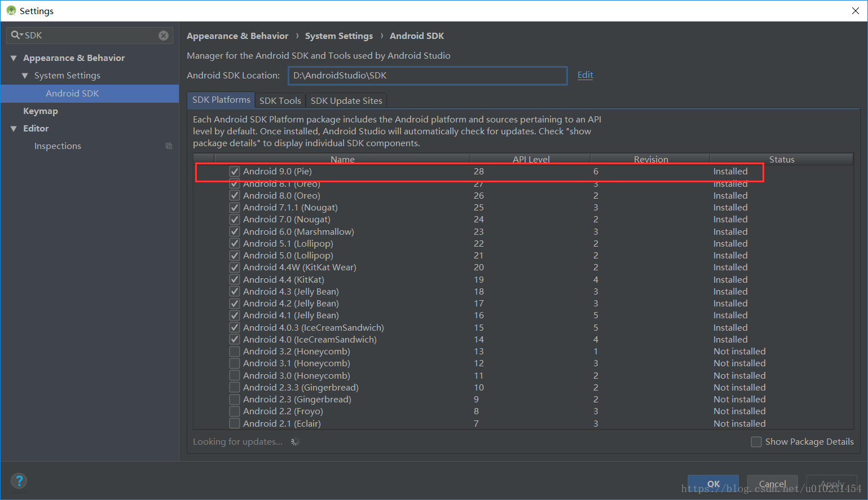Screen dimensions: 868x500
Task: Click the Appearance & Behavior breadcrumb
Action: tap(237, 36)
